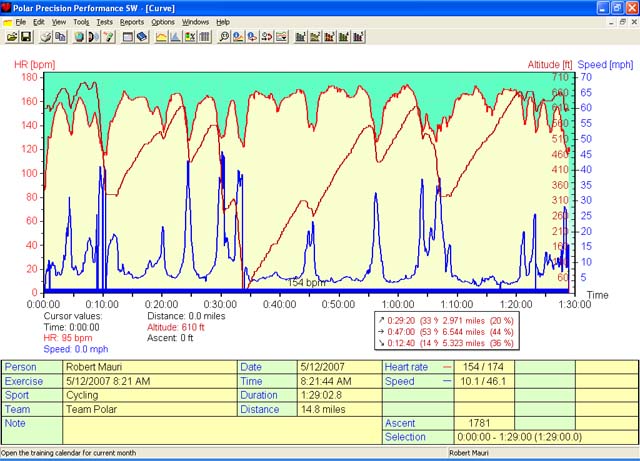The height and width of the screenshot is (461, 640).
Task: Open the Help menu
Action: click(223, 22)
